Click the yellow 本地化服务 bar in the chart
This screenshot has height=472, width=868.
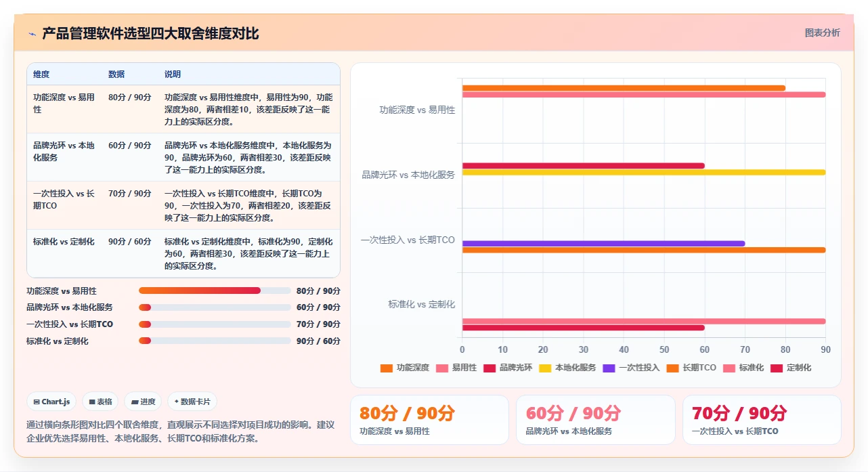click(x=644, y=173)
